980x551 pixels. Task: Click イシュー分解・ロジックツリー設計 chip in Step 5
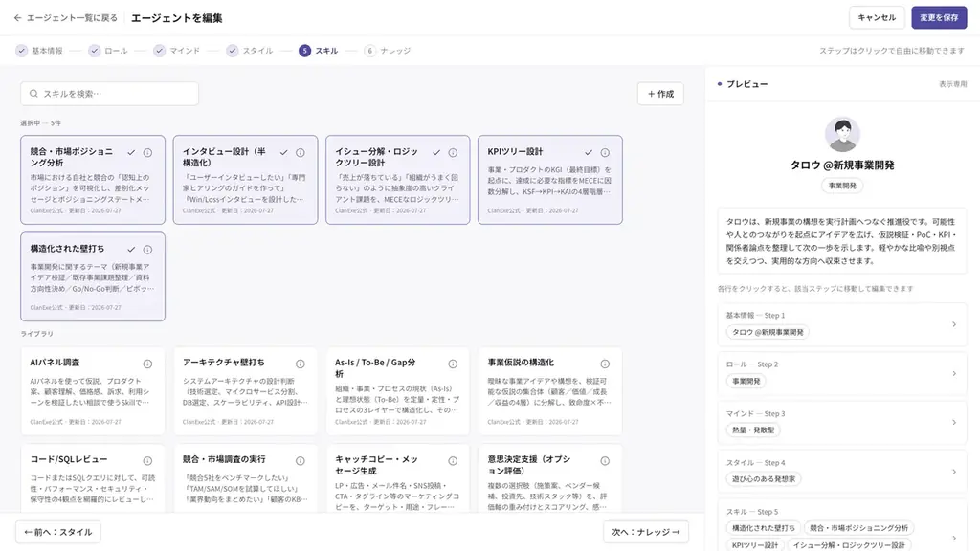coord(849,545)
